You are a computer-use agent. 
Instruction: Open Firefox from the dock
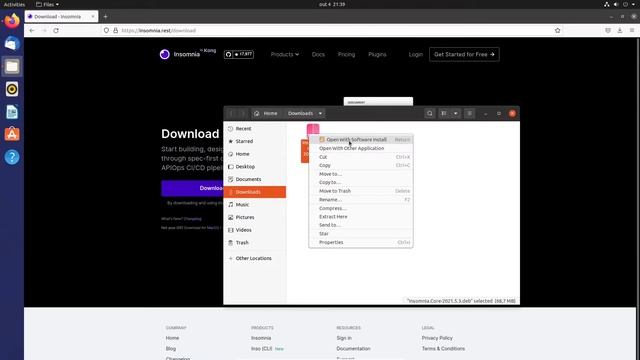tap(12, 20)
